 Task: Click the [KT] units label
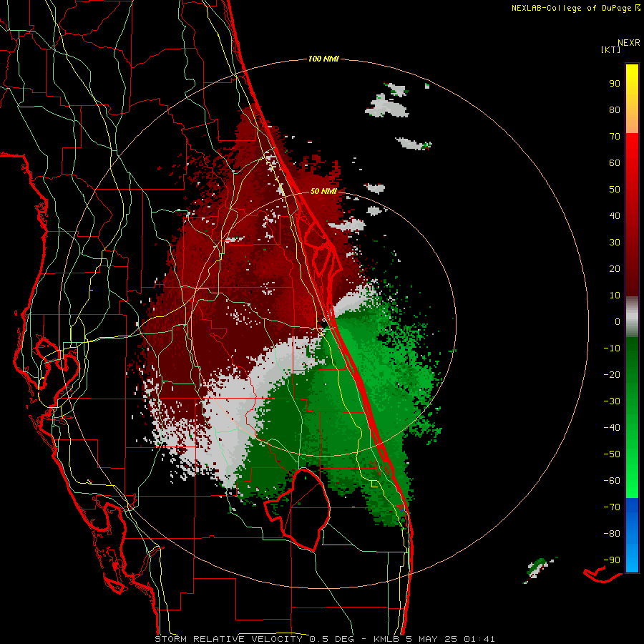611,49
